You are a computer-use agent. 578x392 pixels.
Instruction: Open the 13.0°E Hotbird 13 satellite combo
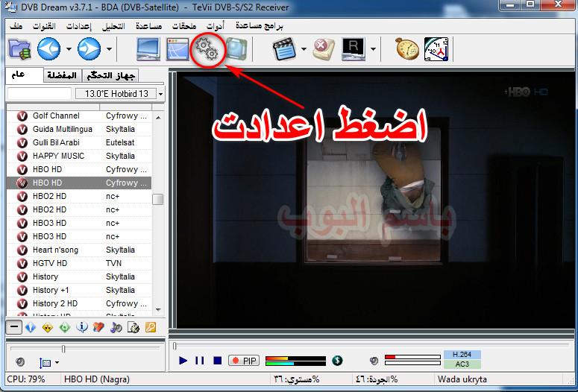[x=119, y=94]
